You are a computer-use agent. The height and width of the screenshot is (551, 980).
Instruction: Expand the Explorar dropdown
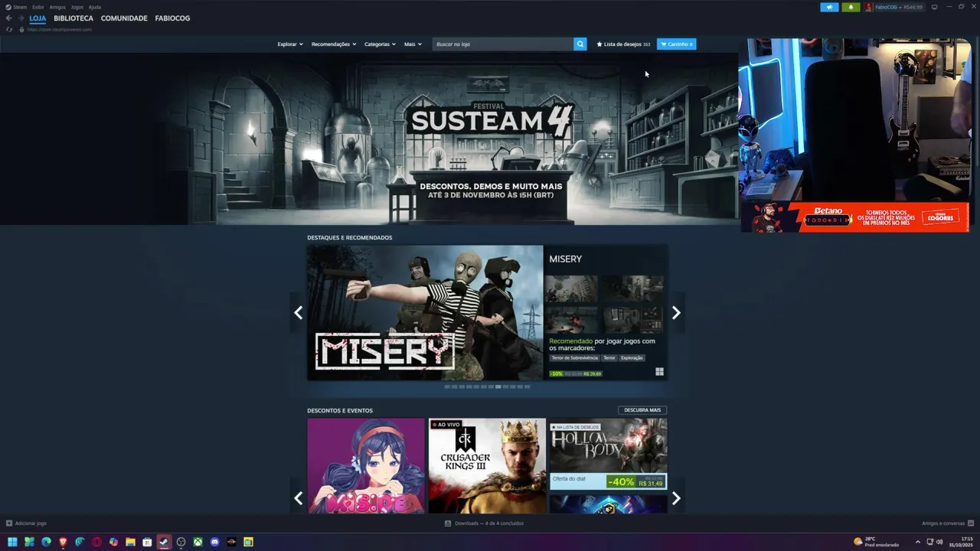[290, 44]
